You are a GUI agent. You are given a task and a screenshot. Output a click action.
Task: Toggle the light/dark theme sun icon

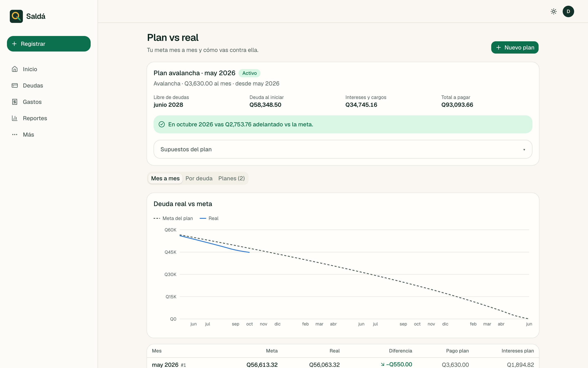(553, 11)
